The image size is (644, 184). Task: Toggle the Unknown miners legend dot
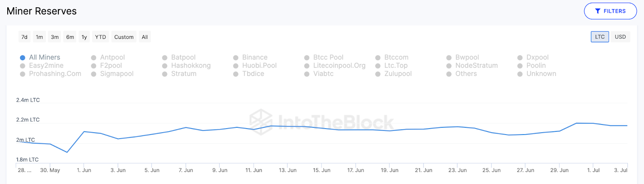520,74
